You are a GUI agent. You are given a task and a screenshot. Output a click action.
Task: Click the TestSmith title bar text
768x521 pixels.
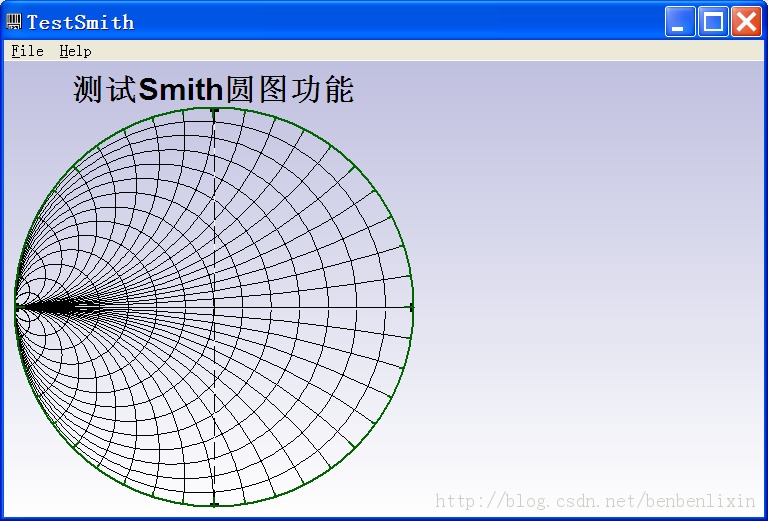[x=80, y=22]
